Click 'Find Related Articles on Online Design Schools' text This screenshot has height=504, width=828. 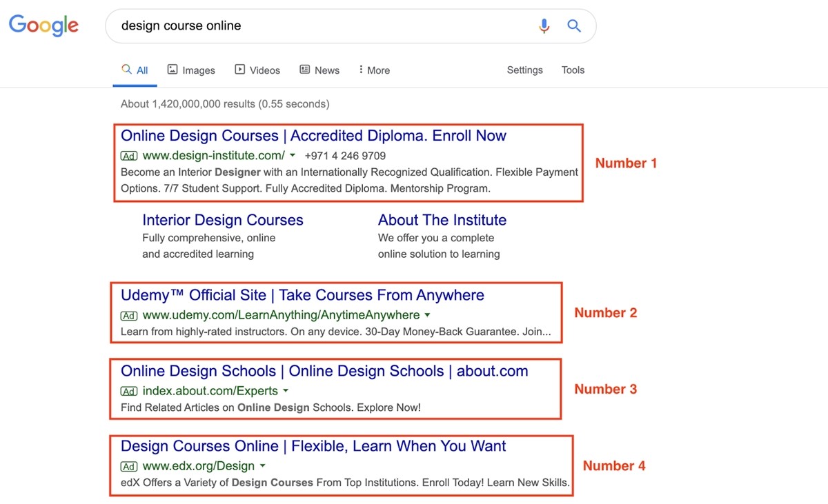(270, 407)
